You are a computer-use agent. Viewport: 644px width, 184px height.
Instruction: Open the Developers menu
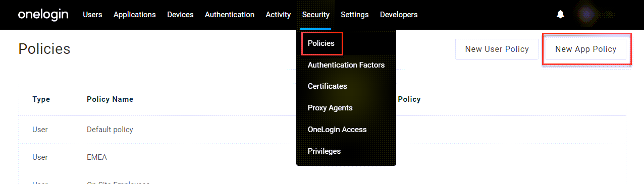pos(399,15)
